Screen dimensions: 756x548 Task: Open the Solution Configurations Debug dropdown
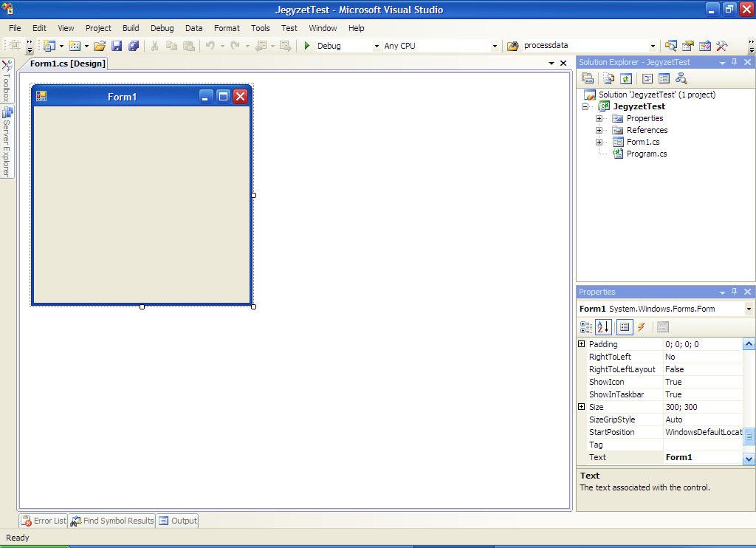point(377,46)
